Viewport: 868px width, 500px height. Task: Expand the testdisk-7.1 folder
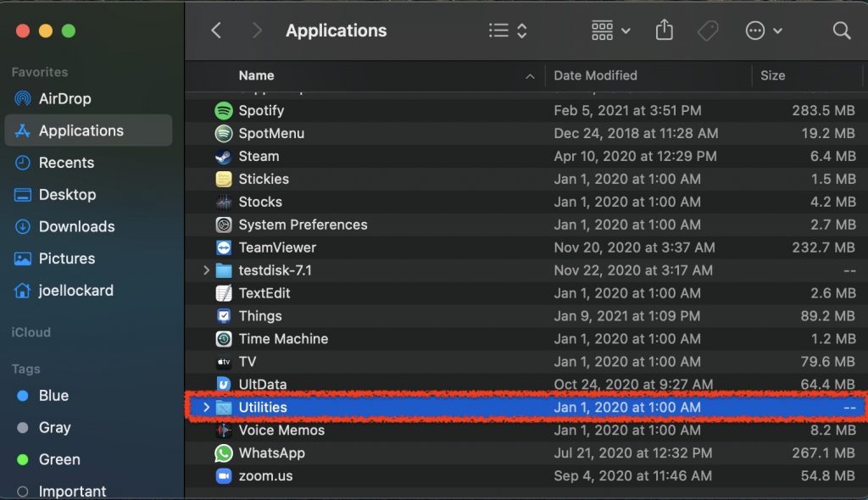pos(206,270)
